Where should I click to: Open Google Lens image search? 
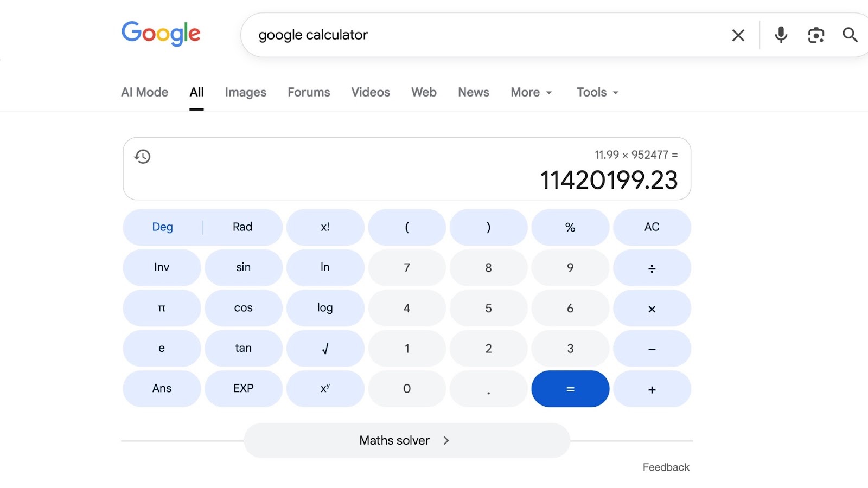[x=815, y=35]
